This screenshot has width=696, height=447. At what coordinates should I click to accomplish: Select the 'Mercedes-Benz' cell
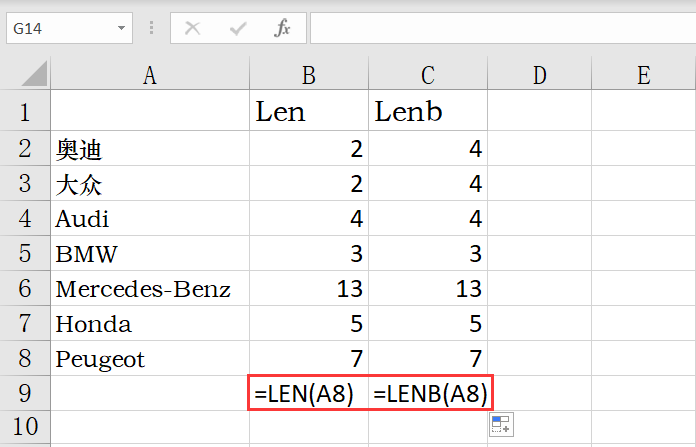pyautogui.click(x=150, y=288)
